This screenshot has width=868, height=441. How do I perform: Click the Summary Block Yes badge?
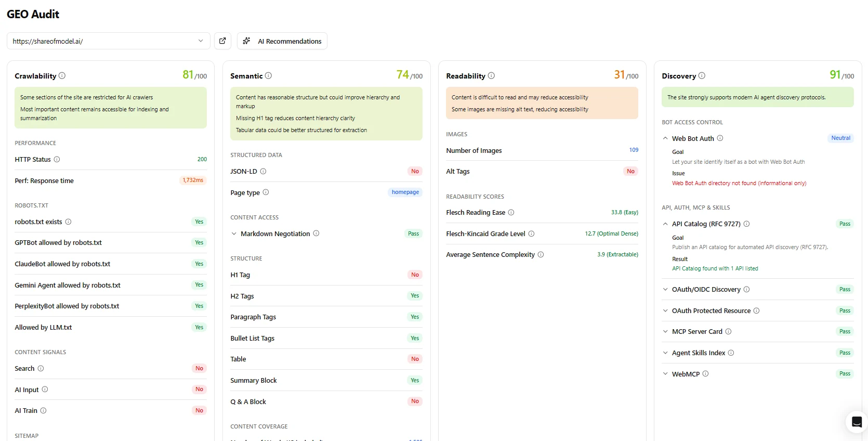tap(415, 381)
